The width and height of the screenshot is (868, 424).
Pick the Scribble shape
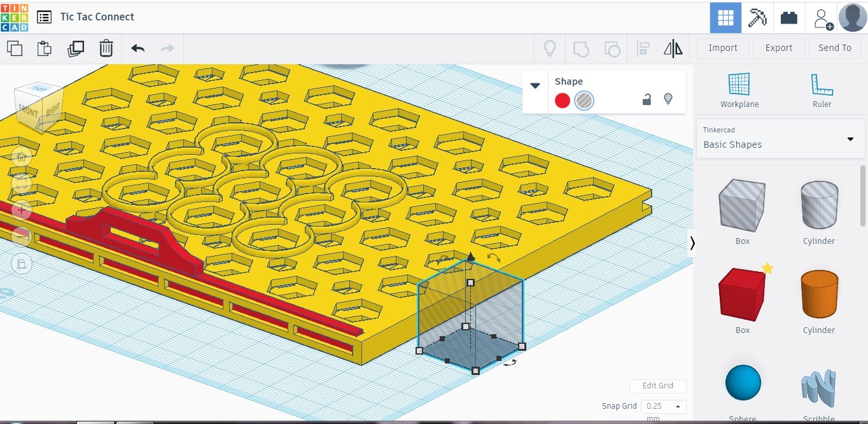(x=818, y=388)
